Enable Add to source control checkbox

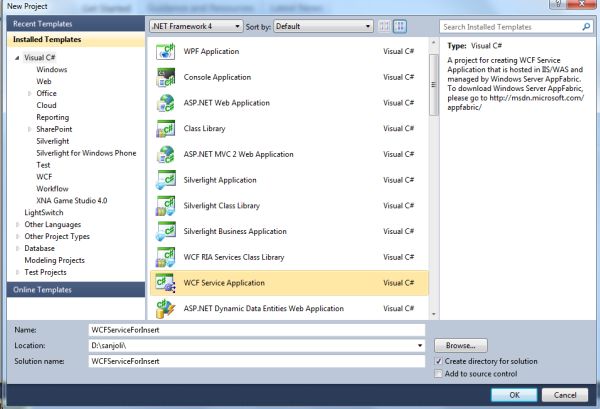click(x=439, y=374)
